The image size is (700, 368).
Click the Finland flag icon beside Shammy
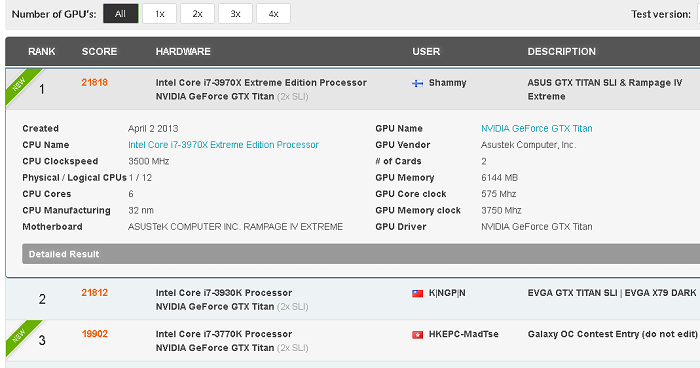(x=417, y=83)
